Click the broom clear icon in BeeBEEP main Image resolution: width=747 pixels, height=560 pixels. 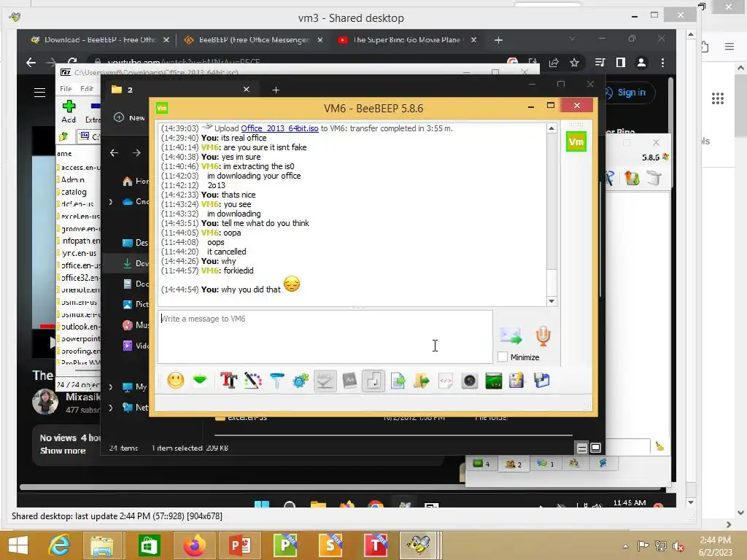click(x=659, y=446)
